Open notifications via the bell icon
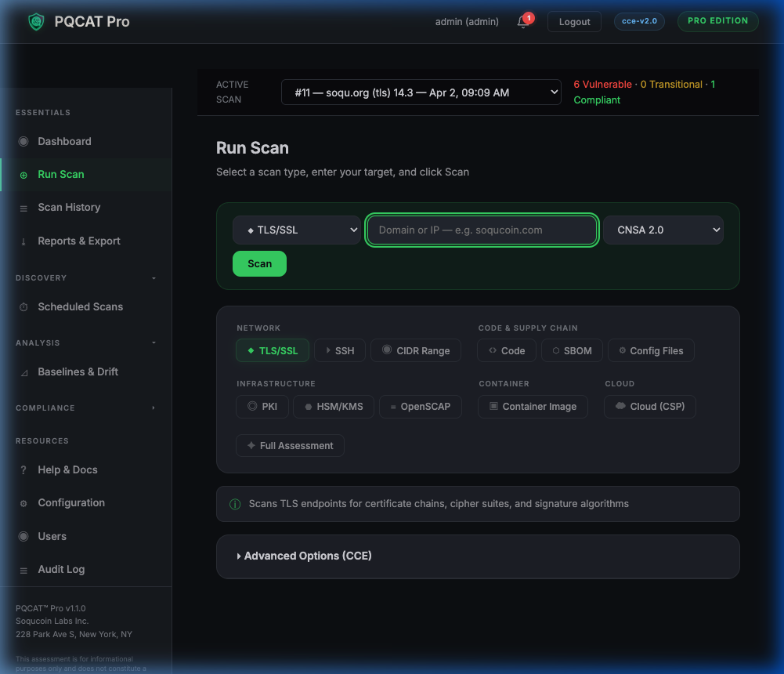This screenshot has height=674, width=784. [x=522, y=22]
